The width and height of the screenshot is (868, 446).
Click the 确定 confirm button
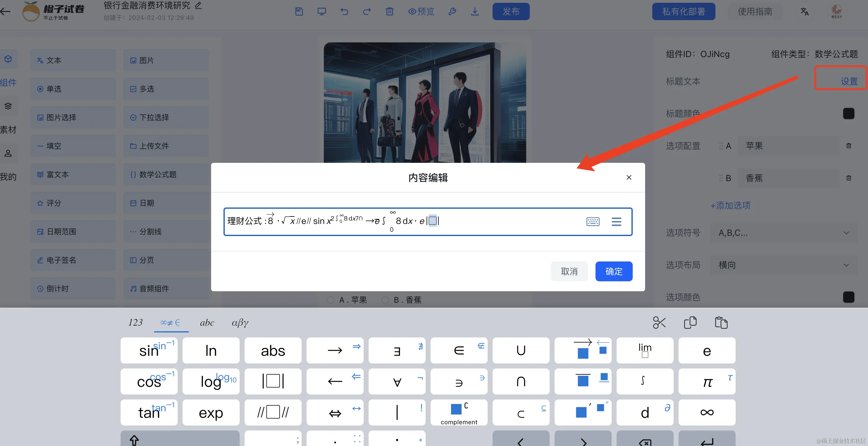[x=613, y=271]
